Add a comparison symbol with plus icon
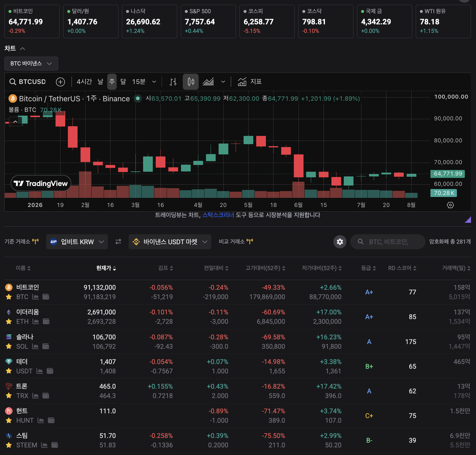This screenshot has width=476, height=455. (x=61, y=82)
